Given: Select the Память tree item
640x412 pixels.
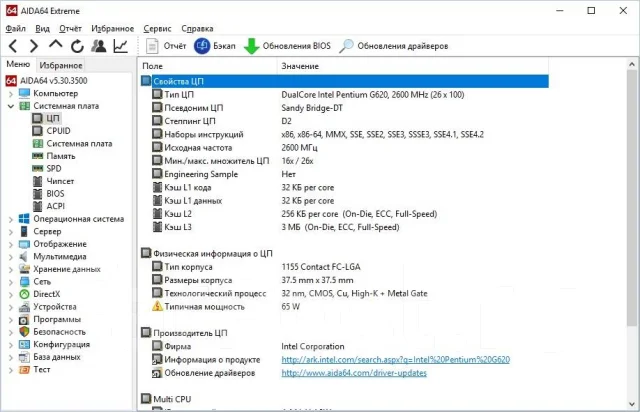Looking at the screenshot, I should click(54, 156).
